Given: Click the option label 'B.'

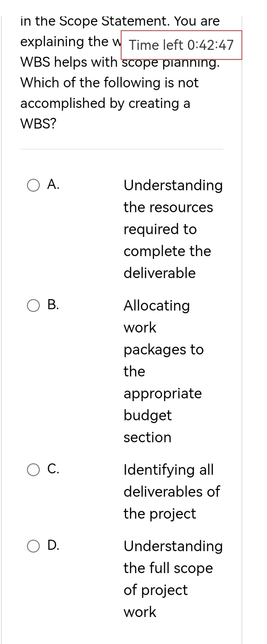Looking at the screenshot, I should click(x=53, y=306).
